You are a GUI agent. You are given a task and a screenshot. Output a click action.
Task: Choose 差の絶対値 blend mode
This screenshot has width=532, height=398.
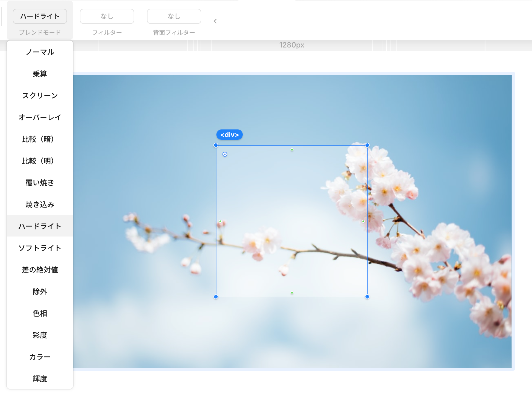coord(40,270)
